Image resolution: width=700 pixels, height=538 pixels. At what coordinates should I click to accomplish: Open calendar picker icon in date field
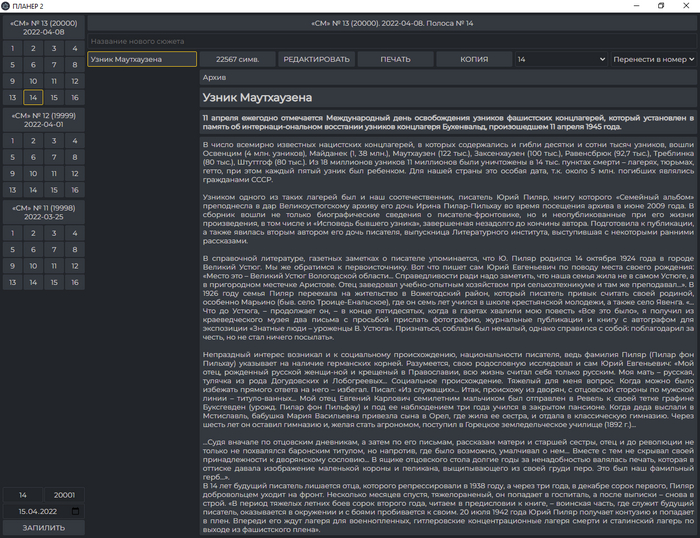point(75,511)
